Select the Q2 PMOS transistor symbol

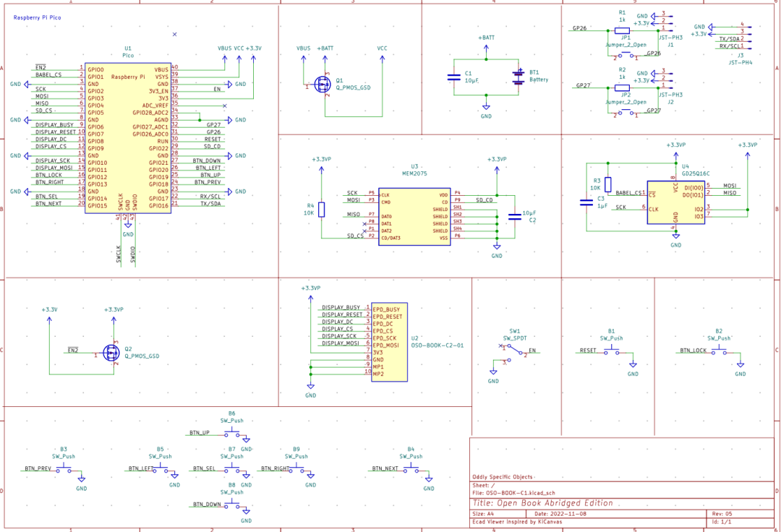(x=111, y=352)
